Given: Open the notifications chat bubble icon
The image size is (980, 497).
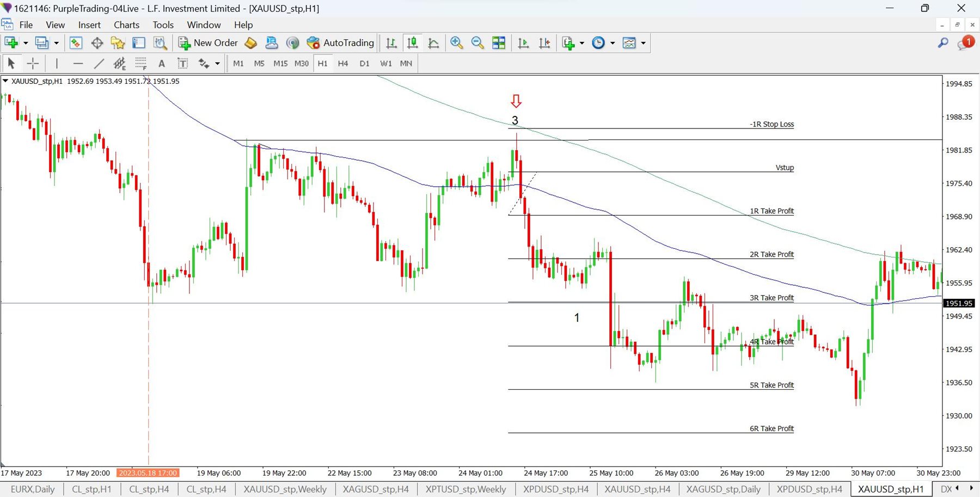Looking at the screenshot, I should click(966, 42).
